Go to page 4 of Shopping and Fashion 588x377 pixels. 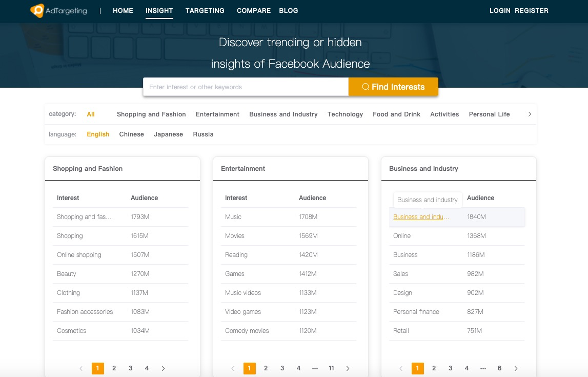[x=147, y=368]
